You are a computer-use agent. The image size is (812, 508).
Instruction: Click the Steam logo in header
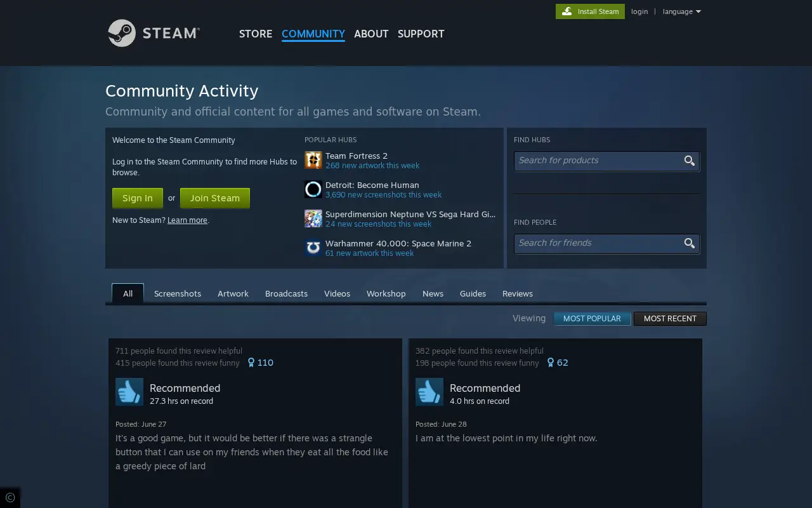[154, 33]
